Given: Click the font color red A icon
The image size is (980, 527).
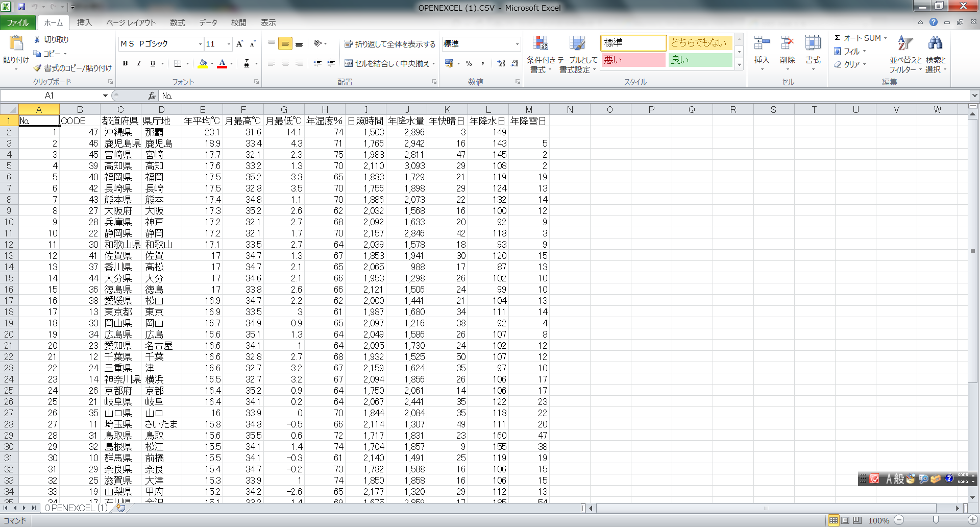Looking at the screenshot, I should (x=222, y=63).
